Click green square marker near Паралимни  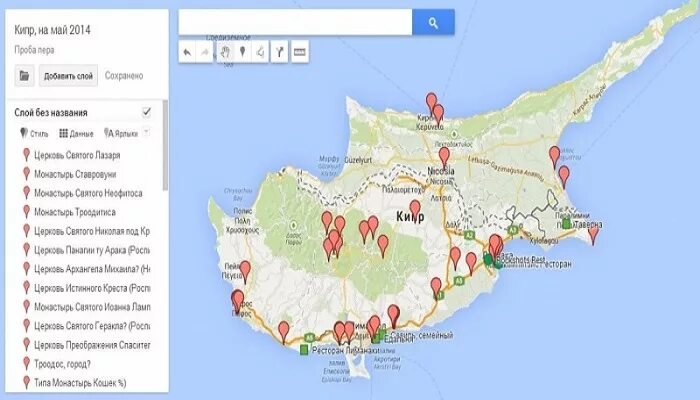pyautogui.click(x=567, y=223)
